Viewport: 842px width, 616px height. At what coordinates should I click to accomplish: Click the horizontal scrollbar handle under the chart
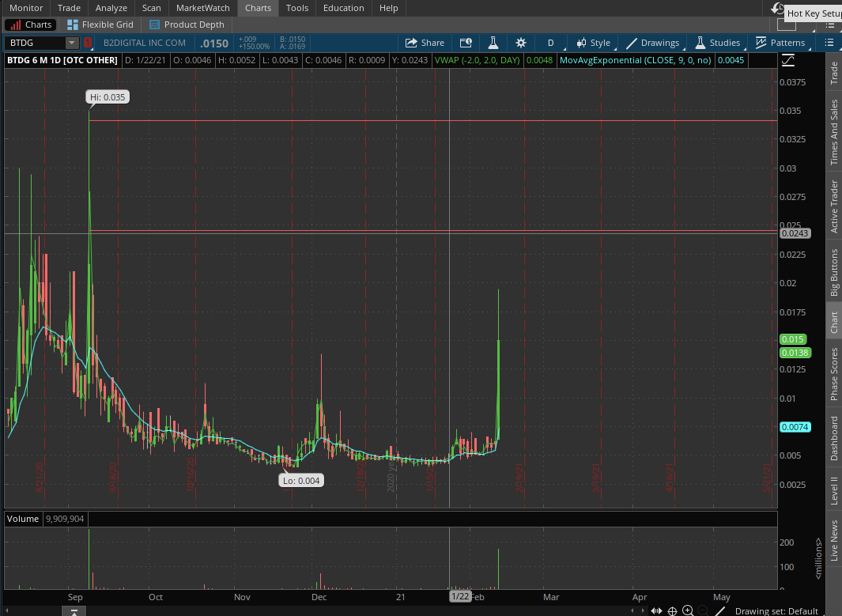[74, 610]
